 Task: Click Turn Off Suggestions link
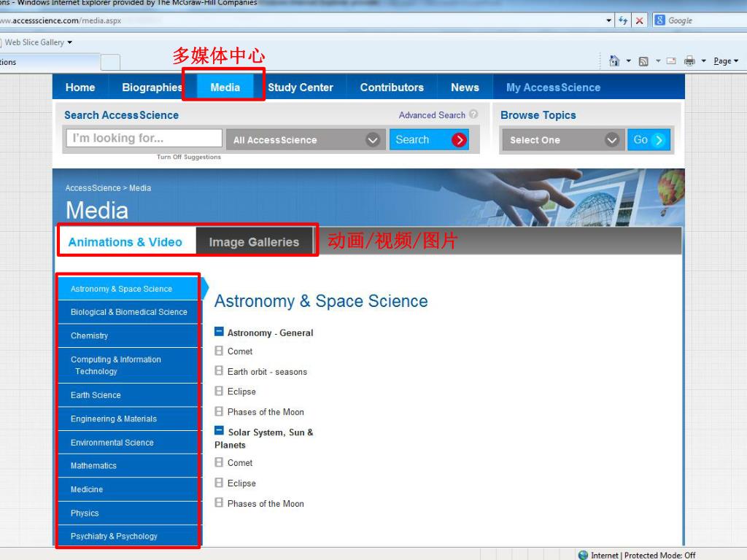click(x=189, y=157)
